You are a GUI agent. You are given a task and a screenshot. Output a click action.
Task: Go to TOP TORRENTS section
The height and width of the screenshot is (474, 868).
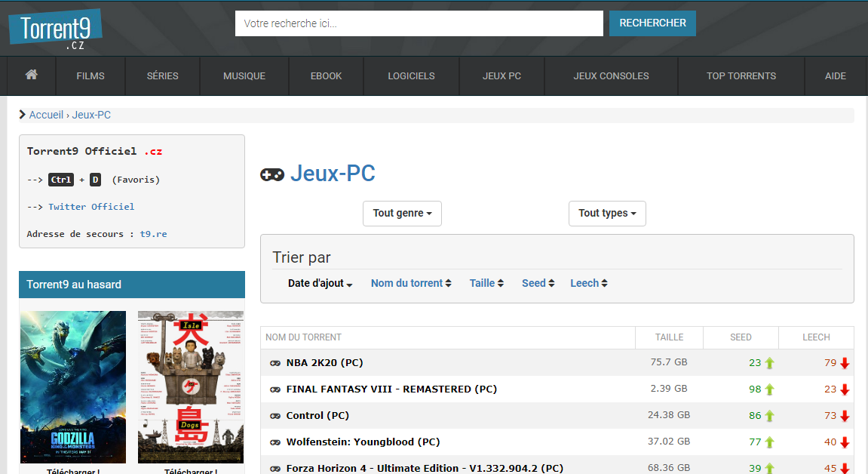741,75
